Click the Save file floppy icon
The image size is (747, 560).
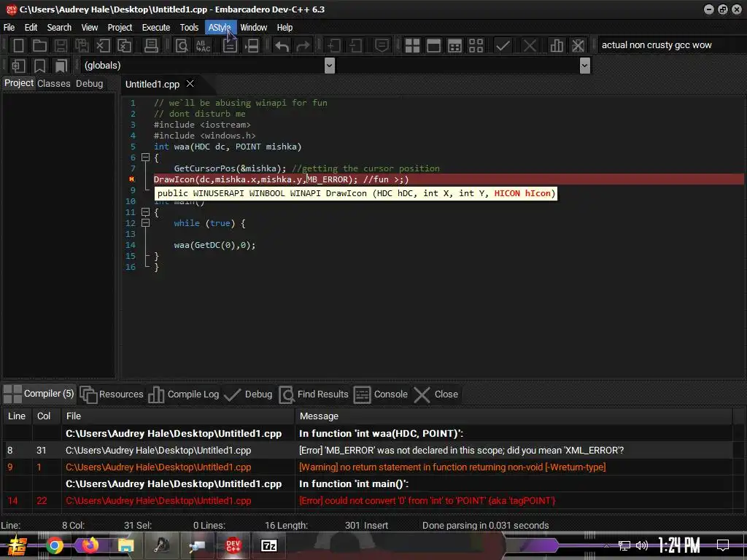61,46
